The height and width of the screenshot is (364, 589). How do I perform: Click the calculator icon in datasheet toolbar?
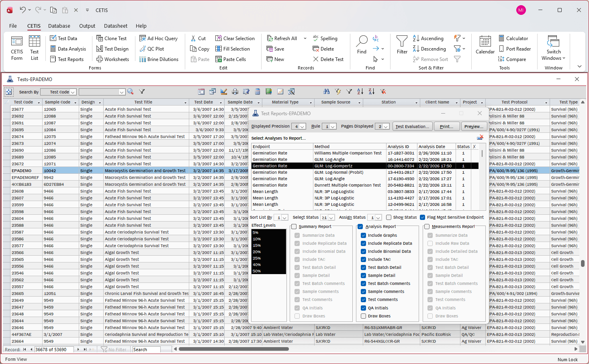pyautogui.click(x=258, y=92)
